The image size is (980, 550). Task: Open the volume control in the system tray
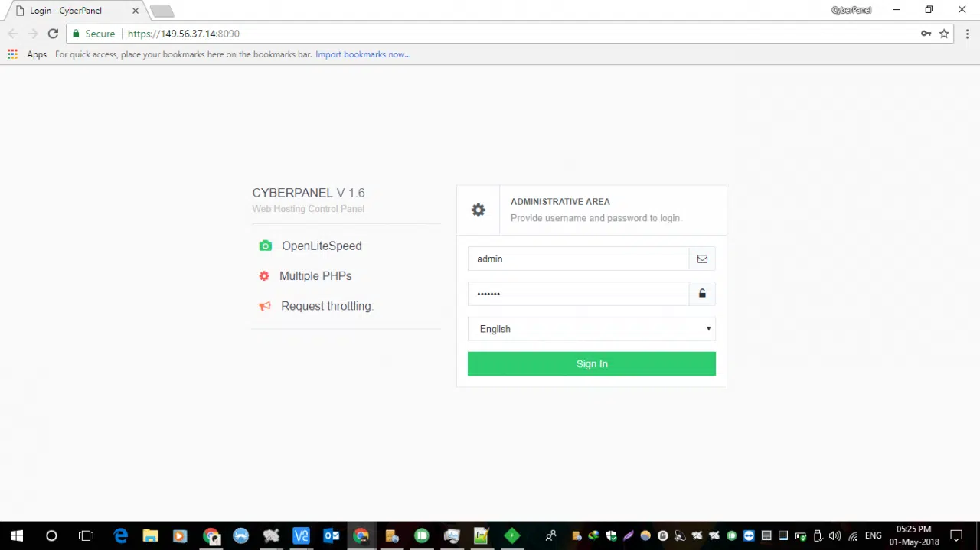(835, 536)
